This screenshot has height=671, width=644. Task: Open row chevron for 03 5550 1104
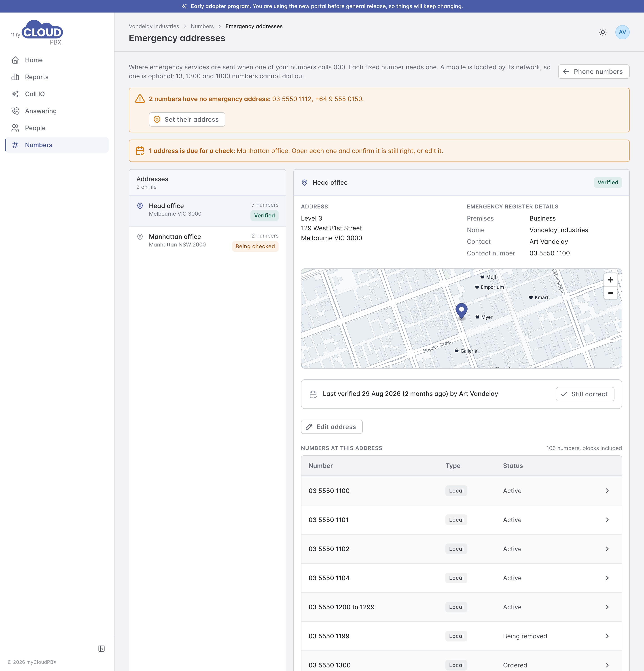tap(607, 578)
